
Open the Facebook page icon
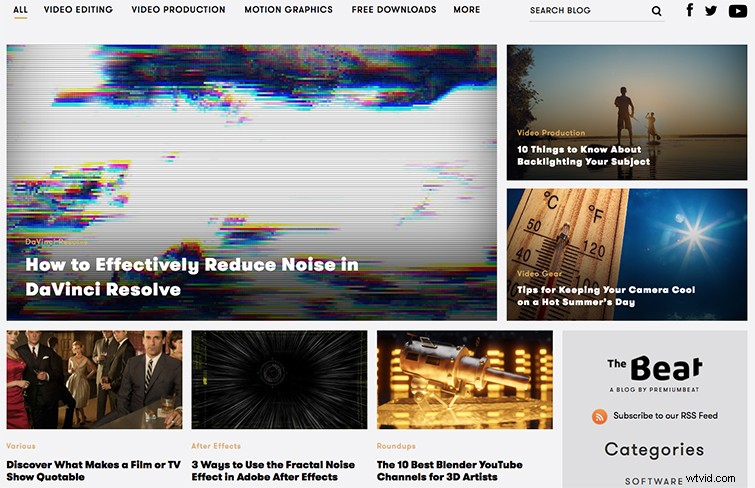[x=690, y=10]
